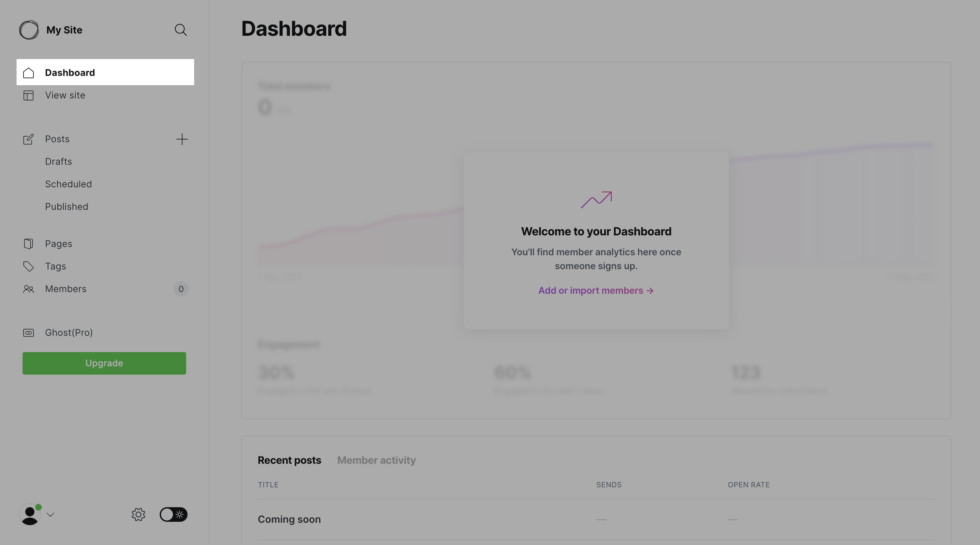Click the green Upgrade button
The height and width of the screenshot is (545, 980).
104,363
